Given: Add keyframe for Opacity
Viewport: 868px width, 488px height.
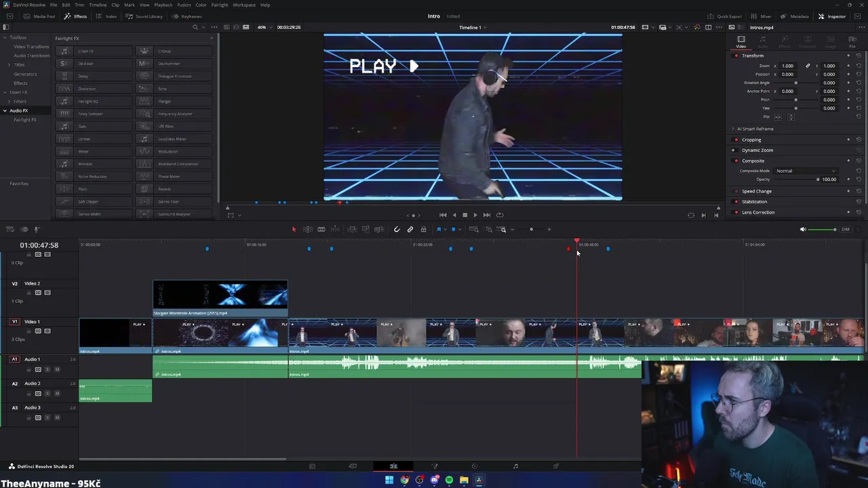Looking at the screenshot, I should (x=848, y=180).
